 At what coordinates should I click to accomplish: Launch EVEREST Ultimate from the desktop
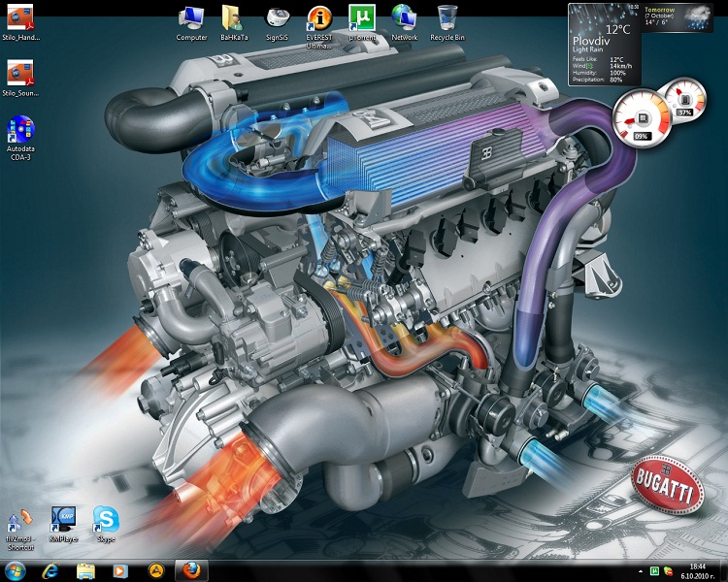tap(319, 18)
